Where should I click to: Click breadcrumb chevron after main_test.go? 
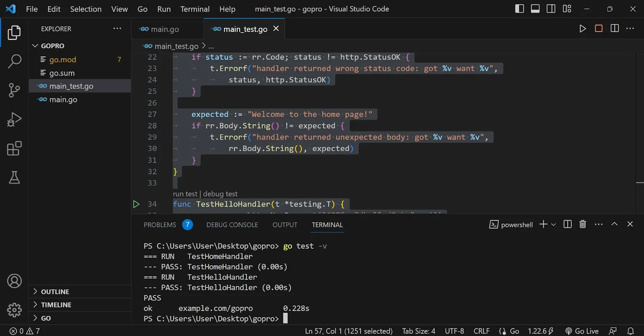click(204, 46)
